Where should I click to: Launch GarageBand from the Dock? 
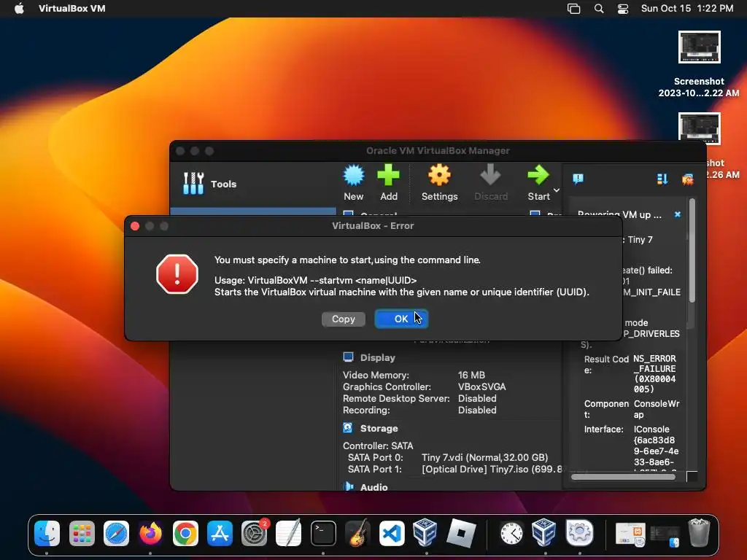click(x=357, y=533)
